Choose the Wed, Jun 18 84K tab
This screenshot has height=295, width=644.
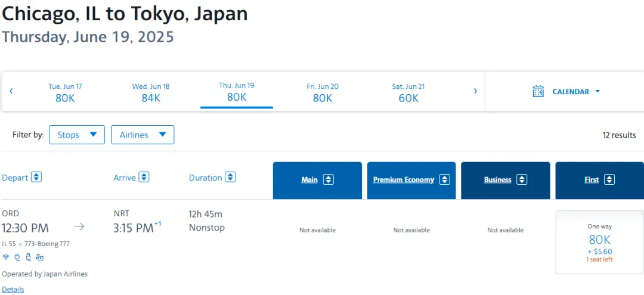click(x=151, y=92)
